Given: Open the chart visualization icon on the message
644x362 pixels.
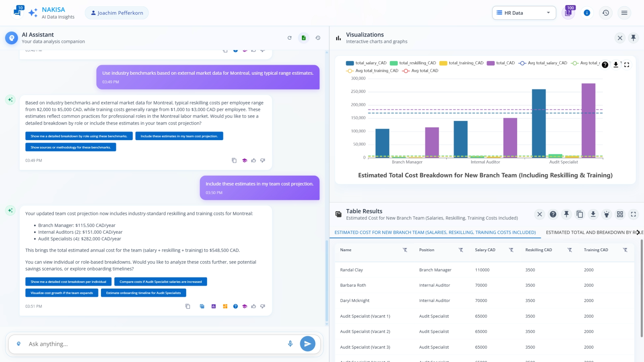Looking at the screenshot, I should coord(214,306).
